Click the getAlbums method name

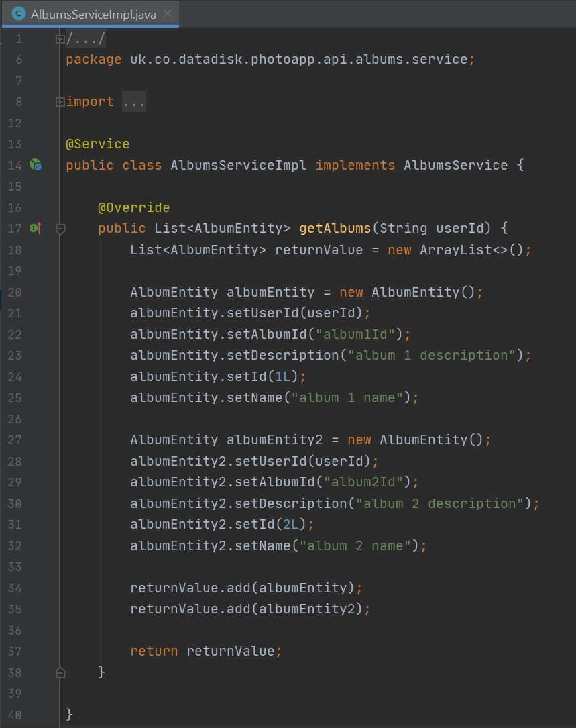click(335, 229)
